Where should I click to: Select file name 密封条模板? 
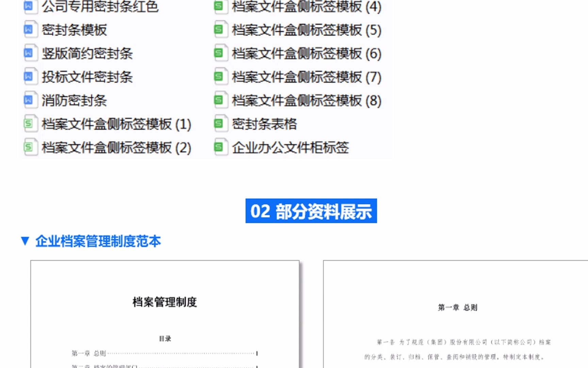coord(74,30)
